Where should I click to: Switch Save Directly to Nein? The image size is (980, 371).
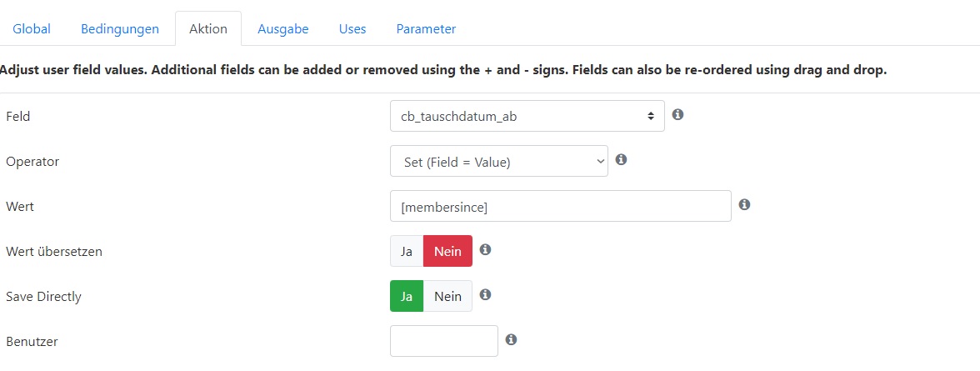point(448,296)
